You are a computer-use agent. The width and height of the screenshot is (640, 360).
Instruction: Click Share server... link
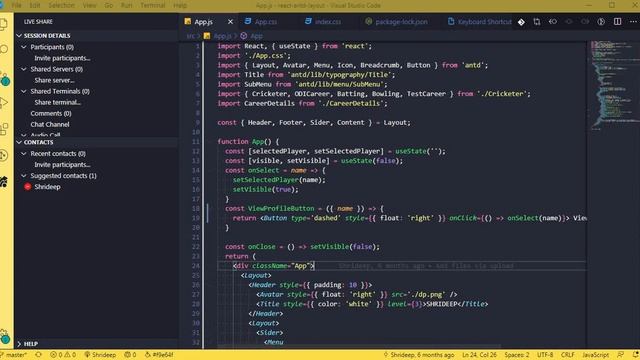pyautogui.click(x=54, y=80)
